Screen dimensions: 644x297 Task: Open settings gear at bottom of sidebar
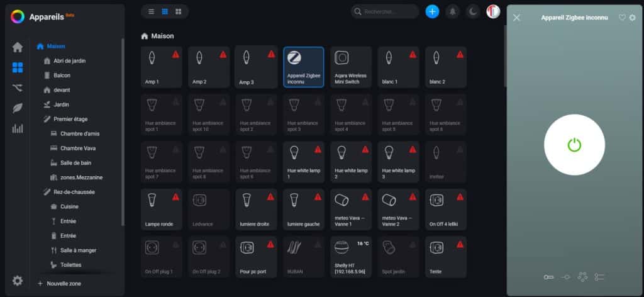(18, 281)
